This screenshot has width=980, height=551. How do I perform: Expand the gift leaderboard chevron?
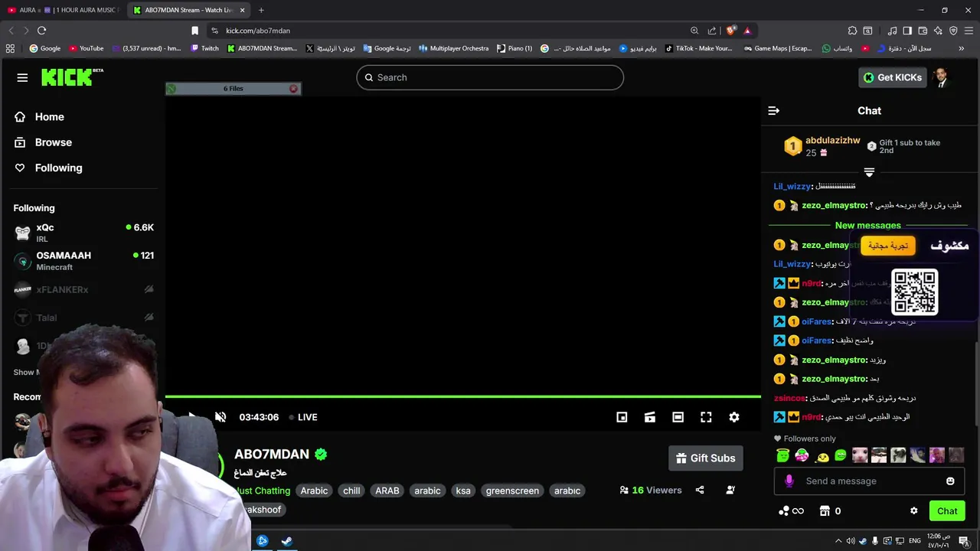click(x=869, y=172)
